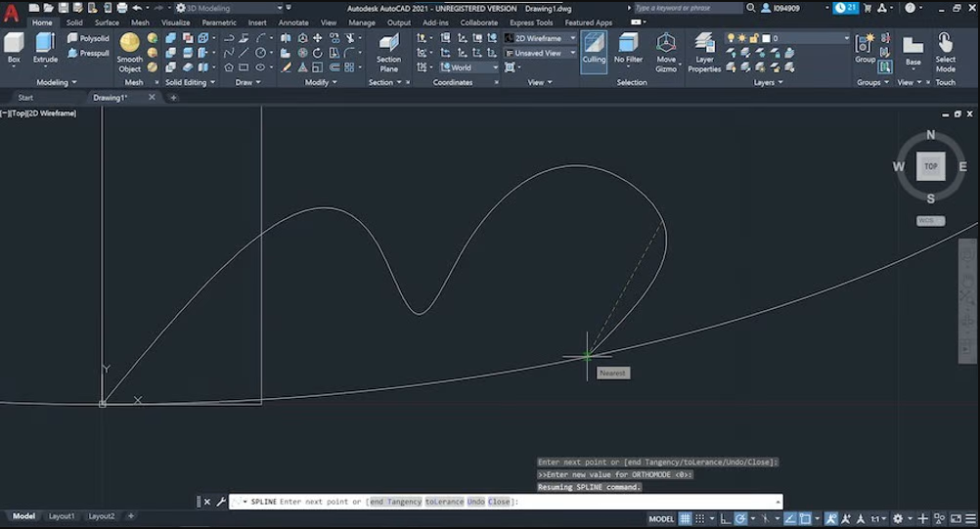Click the toLerance command option
Viewport: 980px width, 529px height.
[444, 502]
